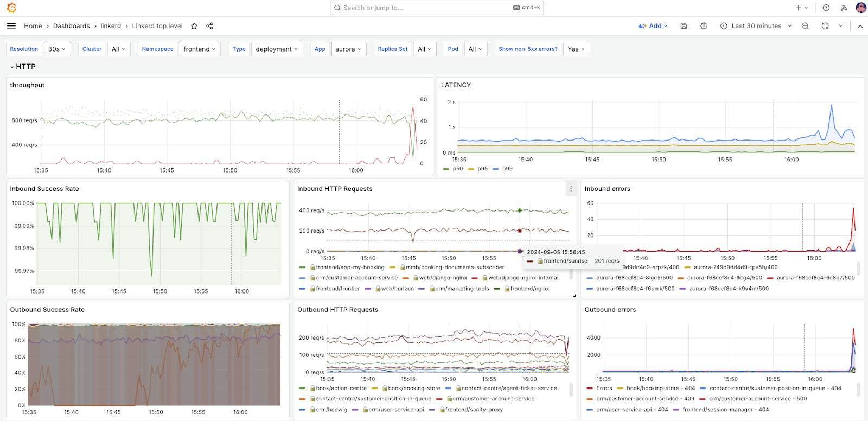Image resolution: width=868 pixels, height=421 pixels.
Task: Click the Inbound HTTP Requests panel menu dots
Action: click(x=570, y=189)
